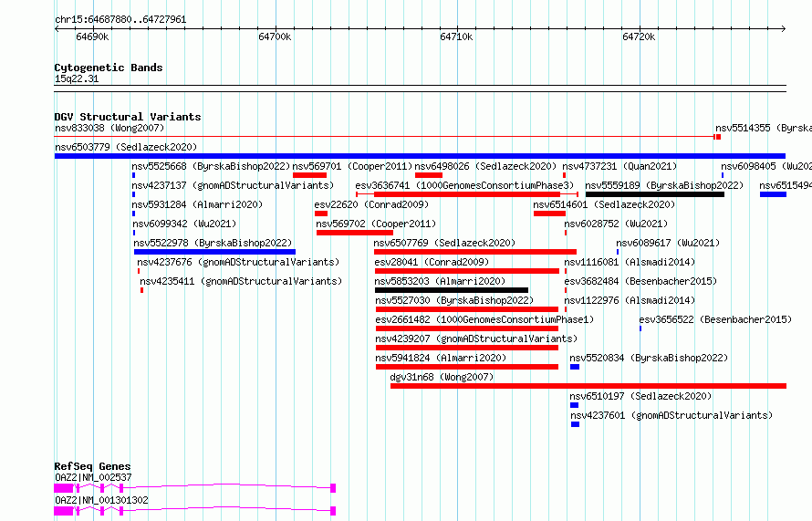Open nsv4239207 gnomADStructuralVariants entry

(x=476, y=339)
